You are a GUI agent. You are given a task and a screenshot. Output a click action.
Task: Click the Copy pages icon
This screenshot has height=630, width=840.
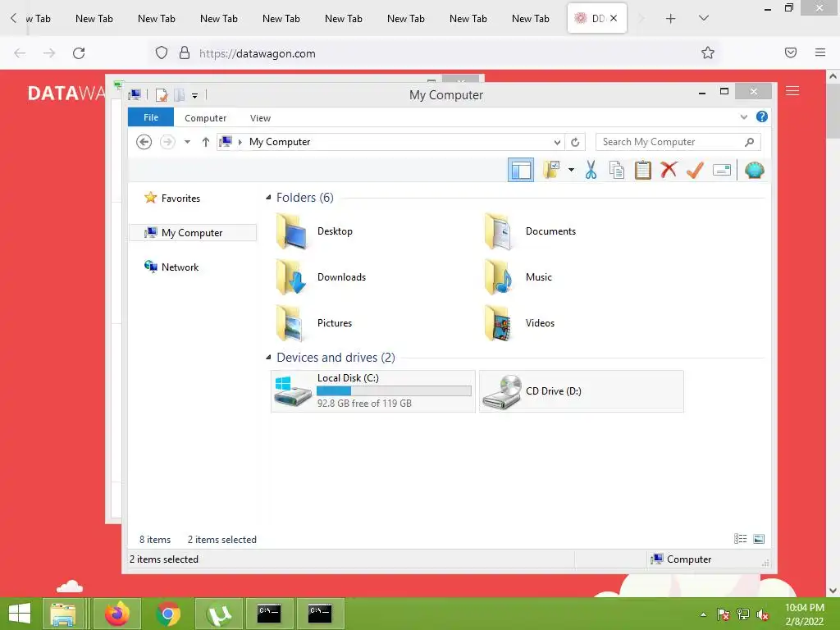pos(617,171)
